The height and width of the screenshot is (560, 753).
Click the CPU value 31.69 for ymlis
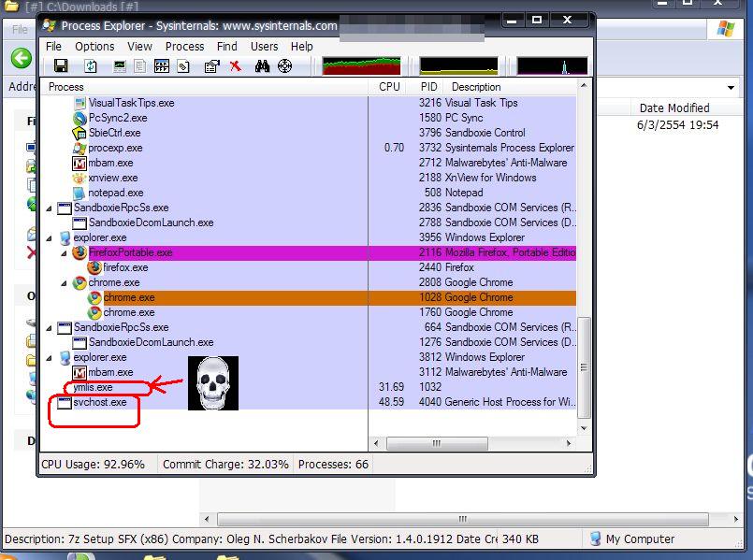[391, 387]
